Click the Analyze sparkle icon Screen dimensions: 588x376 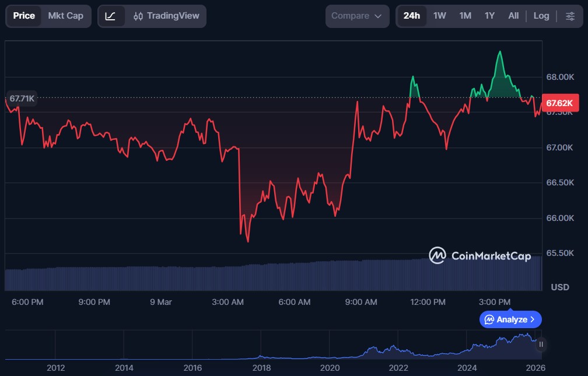coord(489,319)
